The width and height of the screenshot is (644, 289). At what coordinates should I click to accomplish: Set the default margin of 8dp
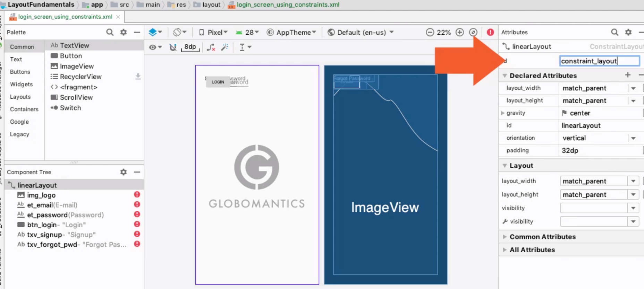(190, 47)
